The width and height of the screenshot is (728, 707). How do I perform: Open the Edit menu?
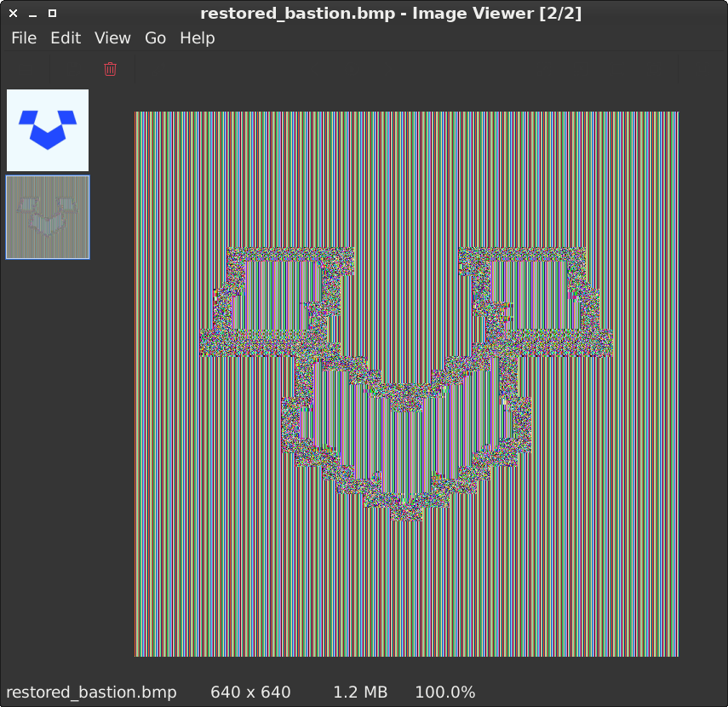coord(66,38)
